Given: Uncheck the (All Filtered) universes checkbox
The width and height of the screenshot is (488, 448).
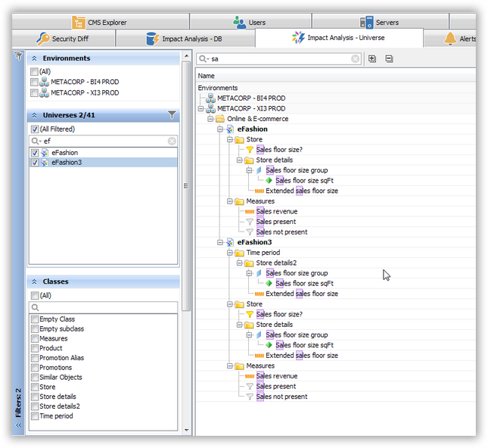Looking at the screenshot, I should tap(35, 129).
